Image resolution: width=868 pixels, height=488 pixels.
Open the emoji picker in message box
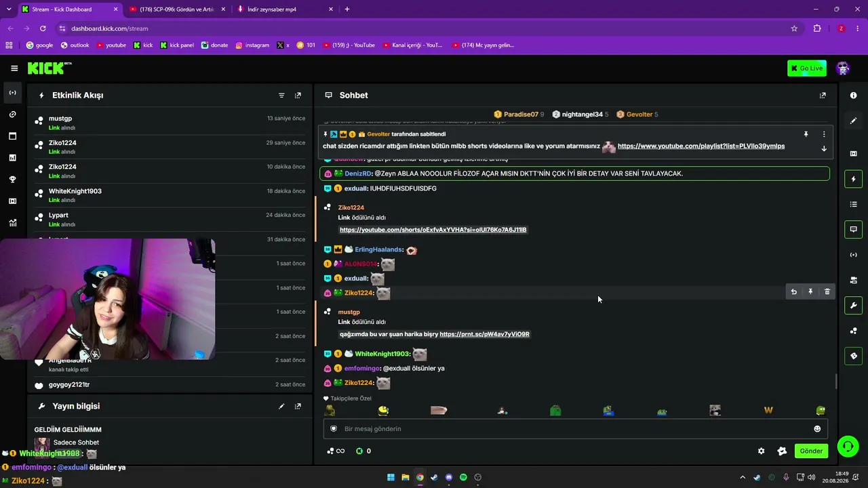[817, 429]
